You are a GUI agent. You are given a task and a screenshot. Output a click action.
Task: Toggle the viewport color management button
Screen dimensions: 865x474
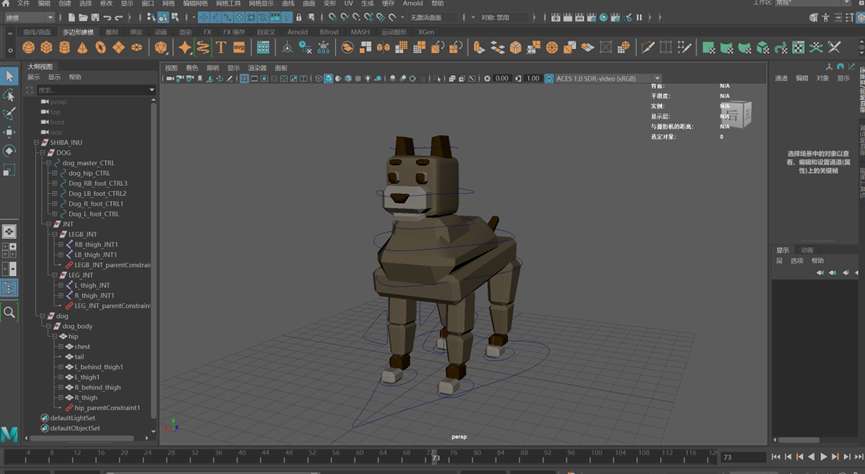549,78
